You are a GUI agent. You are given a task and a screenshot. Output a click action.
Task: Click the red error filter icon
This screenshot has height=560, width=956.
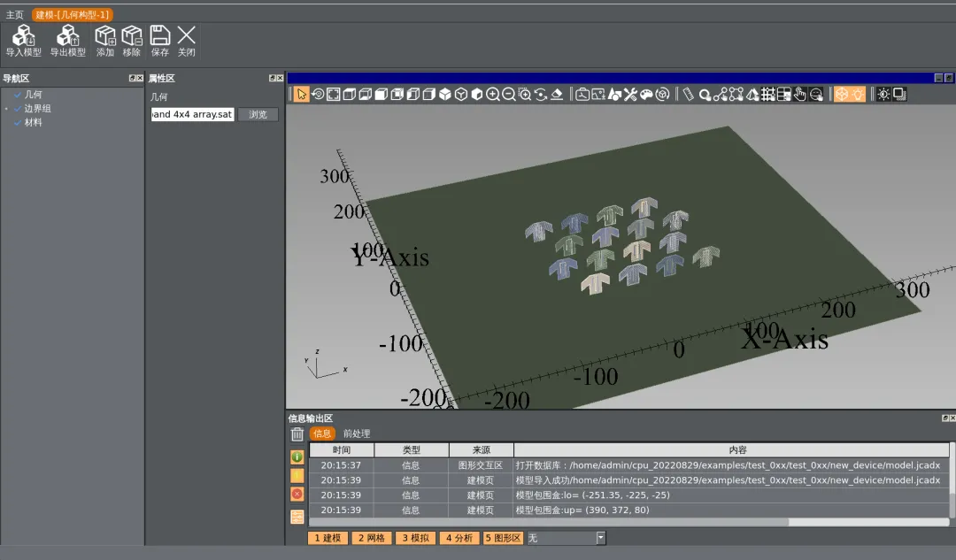click(297, 494)
